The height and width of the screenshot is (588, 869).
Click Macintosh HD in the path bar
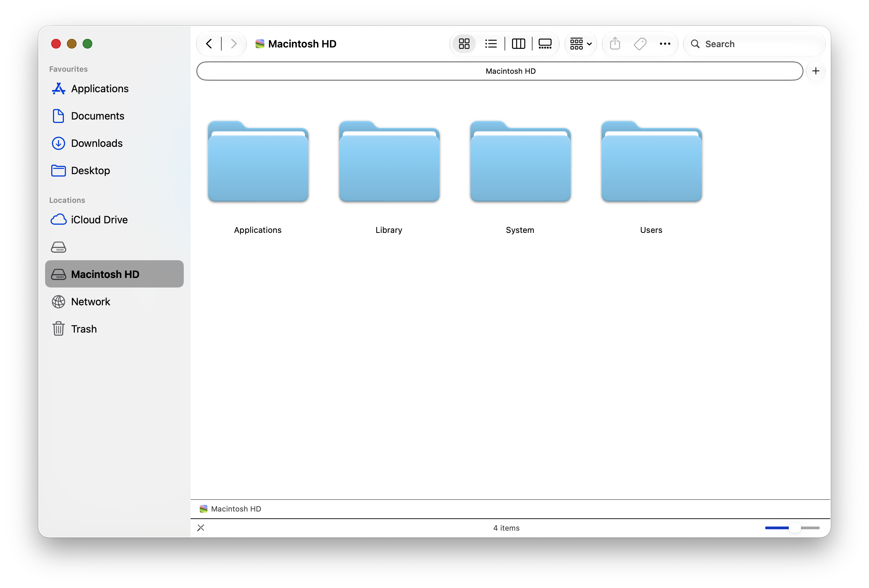230,509
